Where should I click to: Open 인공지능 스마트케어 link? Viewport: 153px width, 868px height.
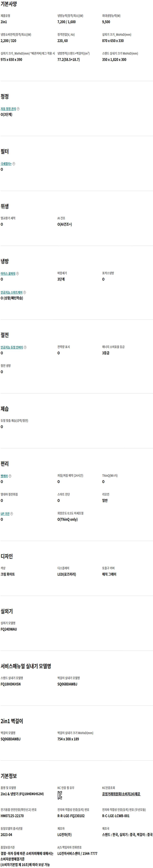tap(11, 292)
